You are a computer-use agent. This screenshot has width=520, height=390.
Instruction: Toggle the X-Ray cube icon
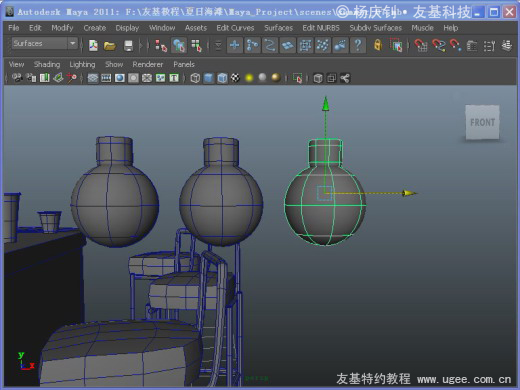click(318, 78)
